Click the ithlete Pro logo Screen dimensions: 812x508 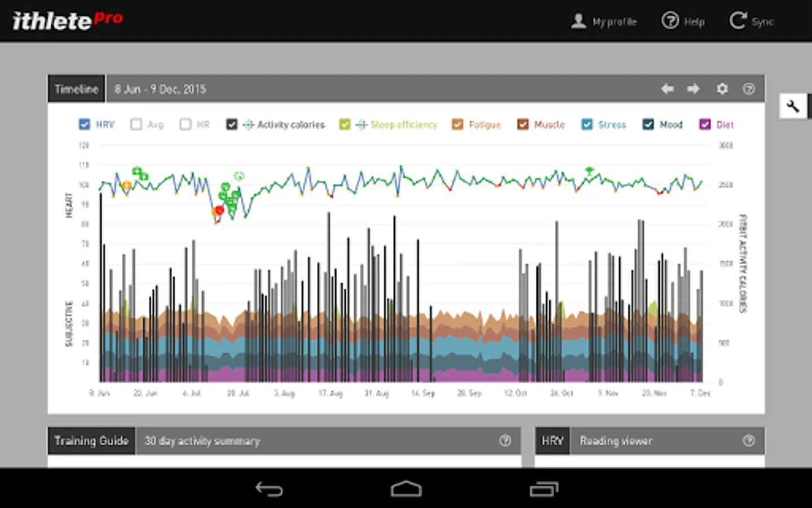pos(68,21)
